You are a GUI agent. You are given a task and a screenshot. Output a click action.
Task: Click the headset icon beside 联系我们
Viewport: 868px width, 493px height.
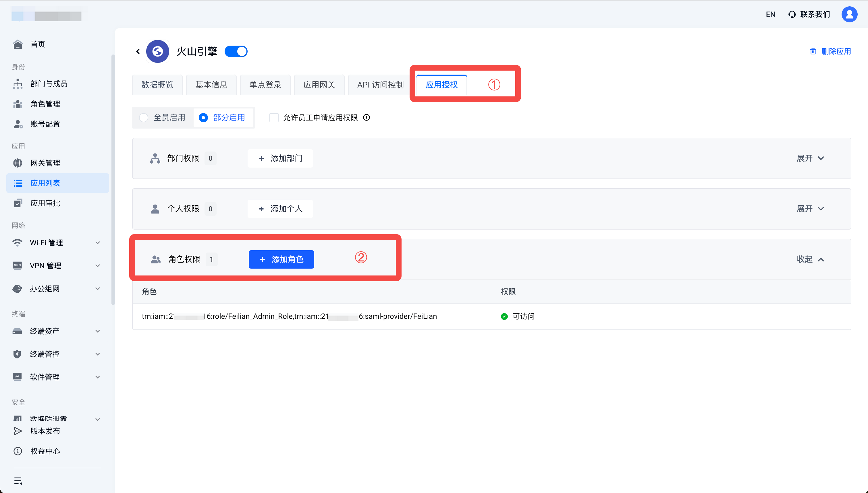[792, 14]
